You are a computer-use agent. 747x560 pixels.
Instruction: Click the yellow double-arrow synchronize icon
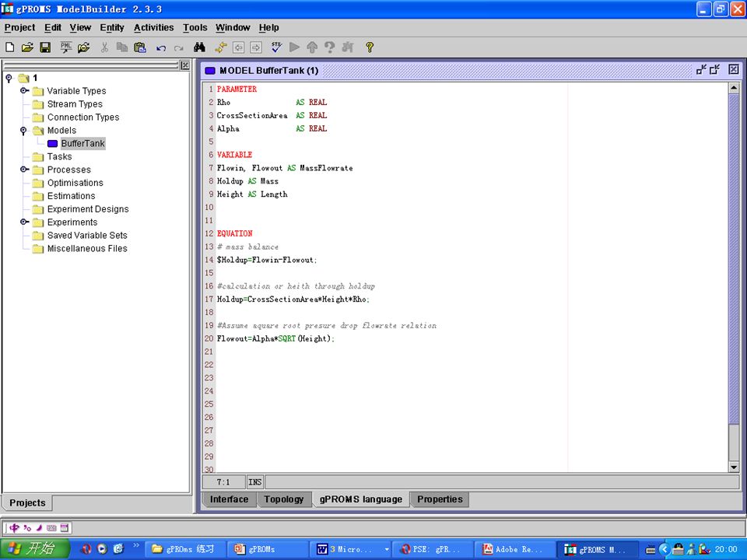click(x=220, y=47)
